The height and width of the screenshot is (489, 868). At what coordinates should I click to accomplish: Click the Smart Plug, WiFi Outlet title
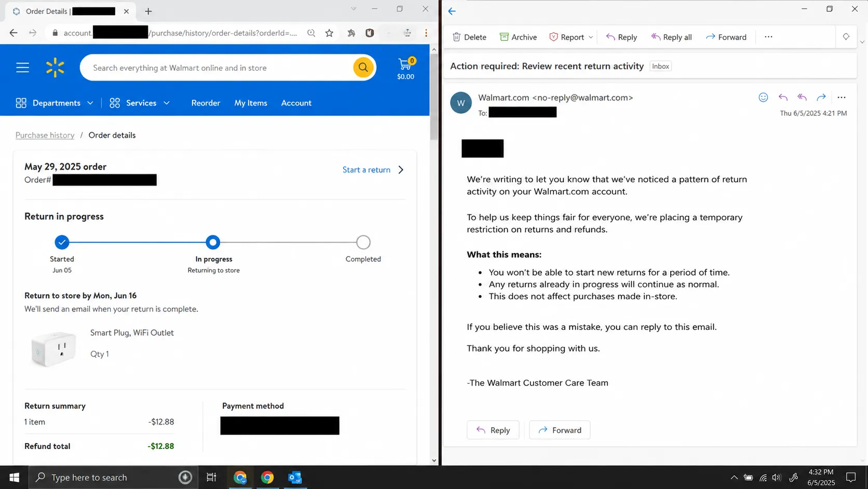pyautogui.click(x=132, y=333)
